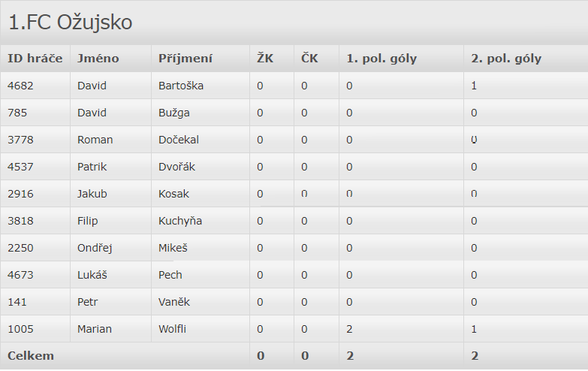Select surname Vaněk in the table
The height and width of the screenshot is (371, 588).
pyautogui.click(x=173, y=302)
